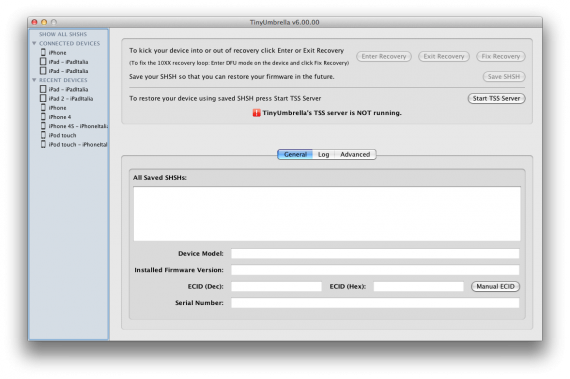Select iPhone 4S device icon in recent devices
The width and height of the screenshot is (570, 379).
click(x=43, y=126)
